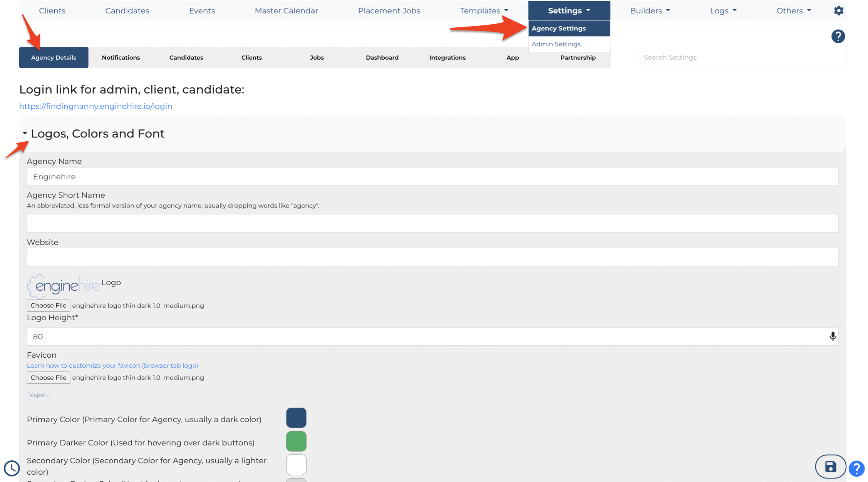
Task: Switch to the Integrations tab
Action: (x=447, y=57)
